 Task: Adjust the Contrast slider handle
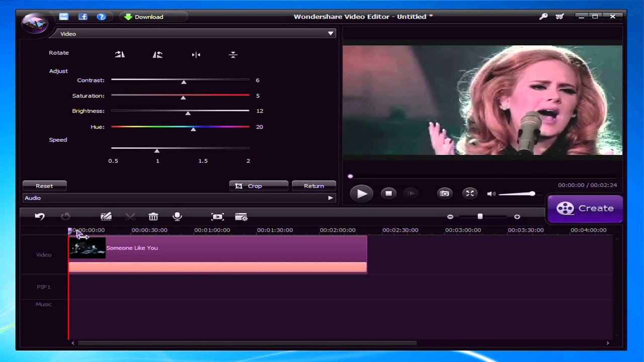184,81
